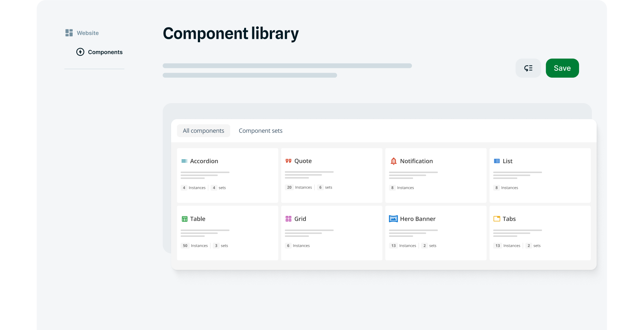Viewport: 644px width, 330px height.
Task: Select Components in the sidebar
Action: pos(105,52)
